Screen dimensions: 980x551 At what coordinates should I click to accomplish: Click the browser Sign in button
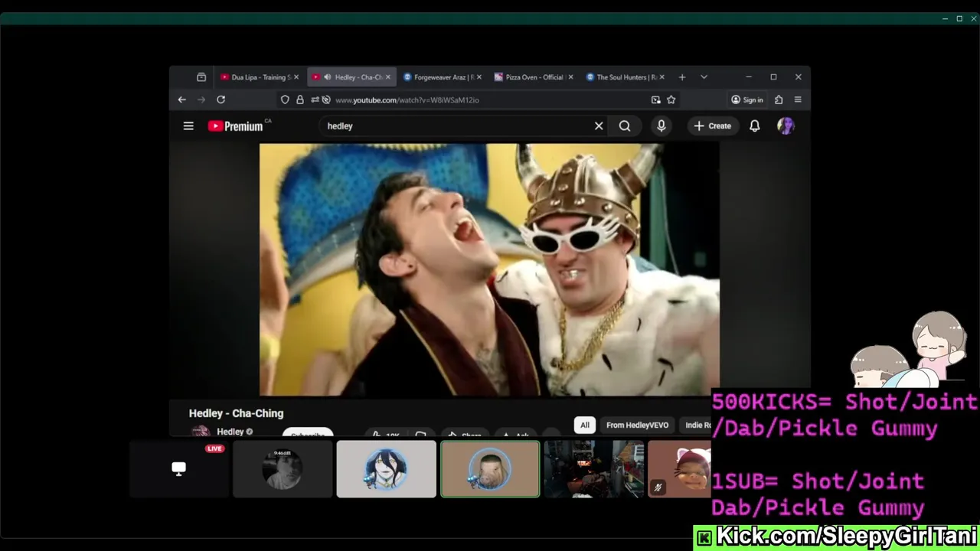point(747,99)
